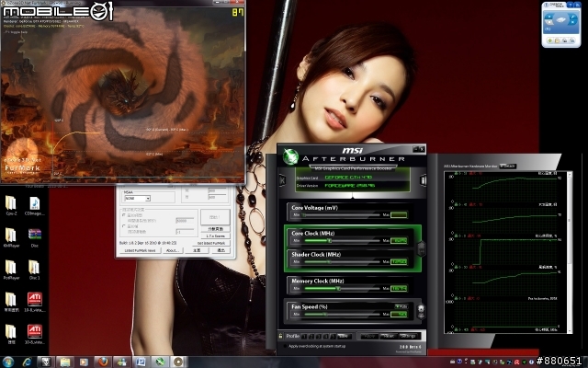Open Firefox from the taskbar
This screenshot has width=588, height=368.
pos(103,362)
